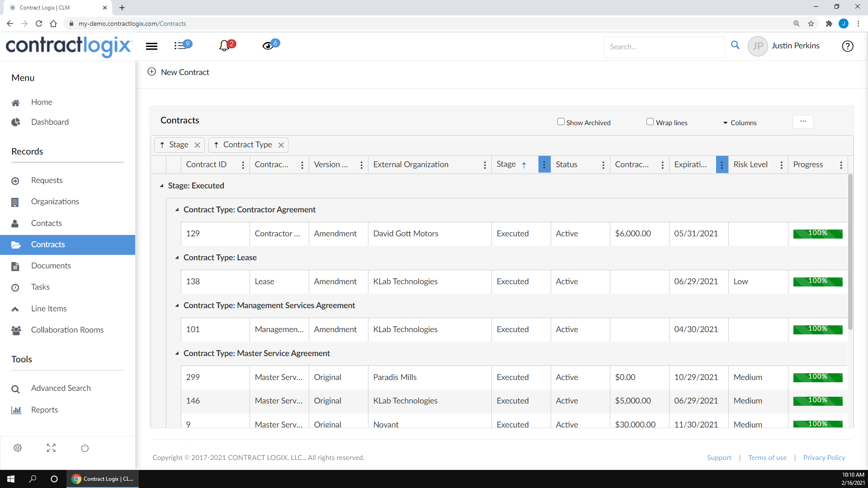This screenshot has height=488, width=868.
Task: Enable the Show Archived checkbox
Action: coord(561,122)
